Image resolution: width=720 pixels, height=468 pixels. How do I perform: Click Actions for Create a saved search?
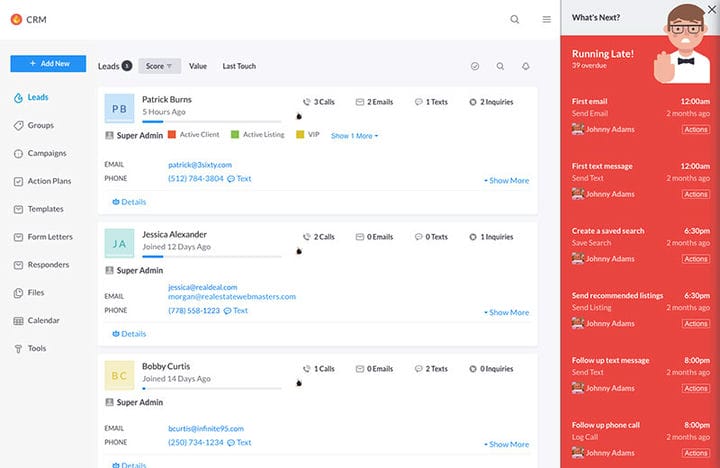696,259
